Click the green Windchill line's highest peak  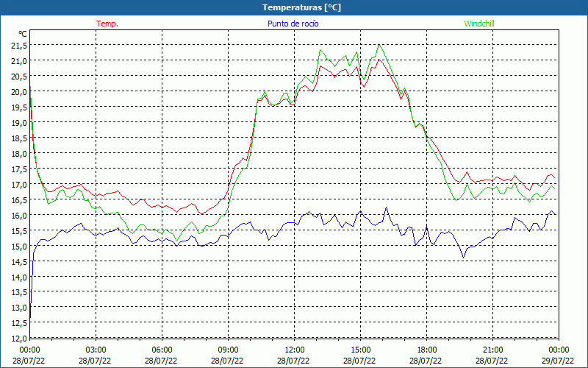[x=379, y=44]
